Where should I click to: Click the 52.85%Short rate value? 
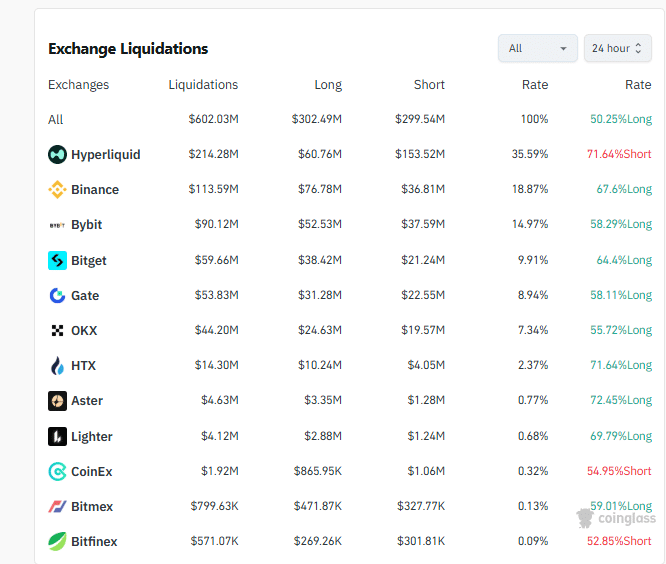tap(619, 541)
